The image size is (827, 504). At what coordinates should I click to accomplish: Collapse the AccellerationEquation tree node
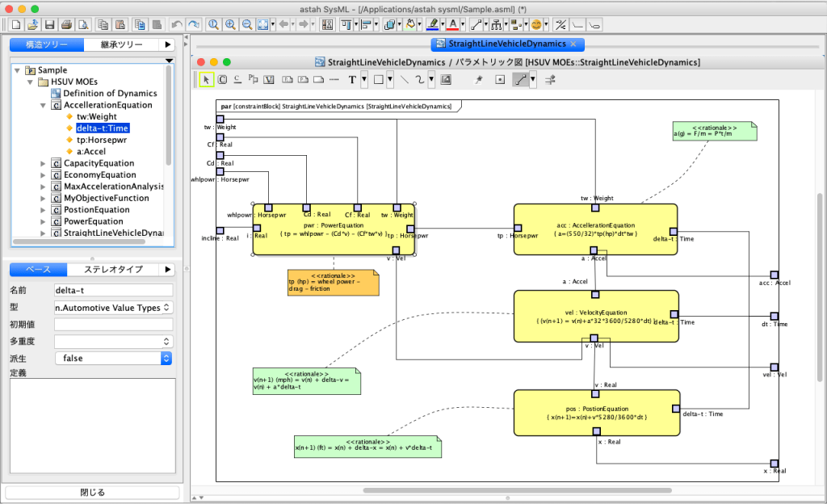tap(44, 105)
